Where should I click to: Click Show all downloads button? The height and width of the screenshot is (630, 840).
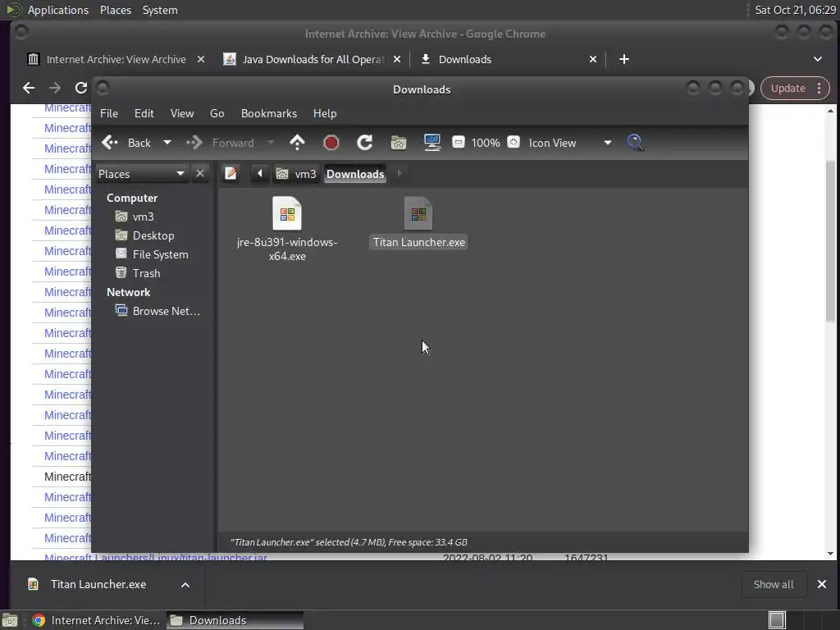click(773, 584)
